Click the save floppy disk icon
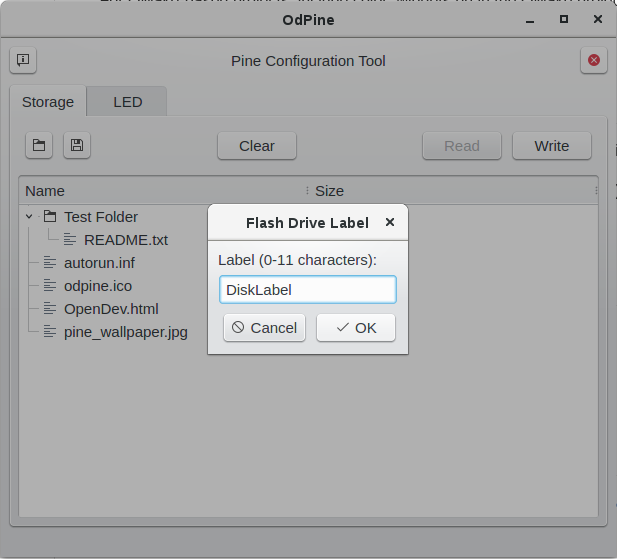 77,146
